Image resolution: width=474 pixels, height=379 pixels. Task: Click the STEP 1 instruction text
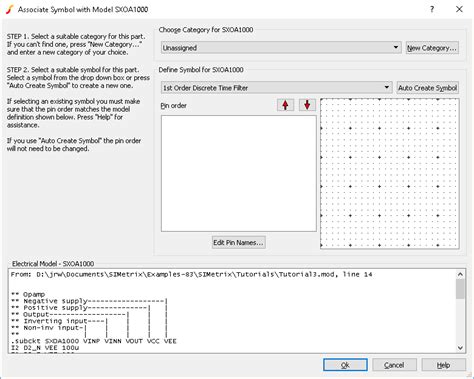pos(76,44)
